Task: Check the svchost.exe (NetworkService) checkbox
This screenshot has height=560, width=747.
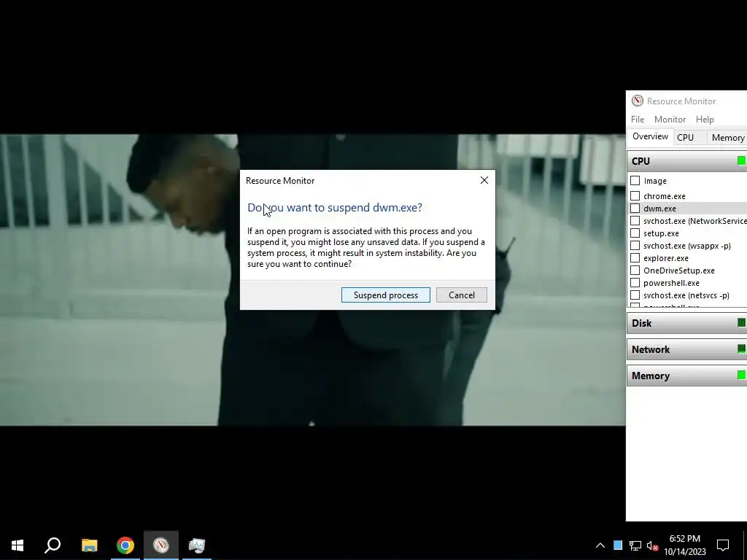Action: pos(635,220)
